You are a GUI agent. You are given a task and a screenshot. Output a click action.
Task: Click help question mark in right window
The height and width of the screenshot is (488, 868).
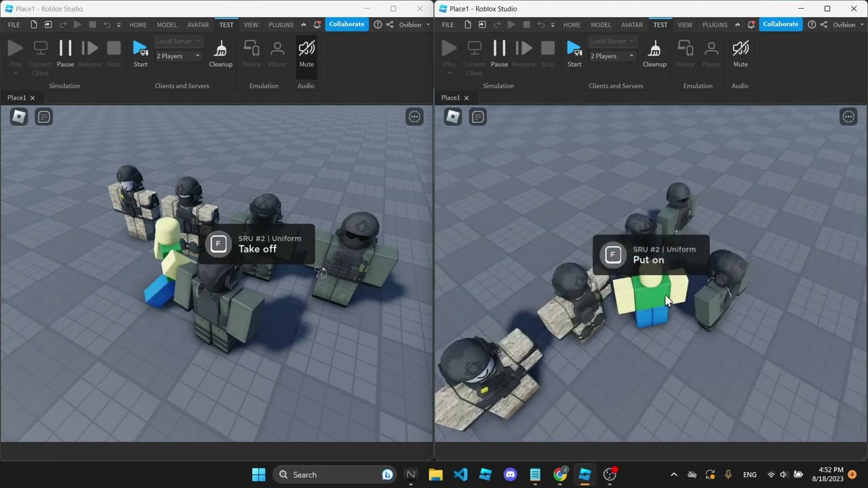[x=812, y=25]
